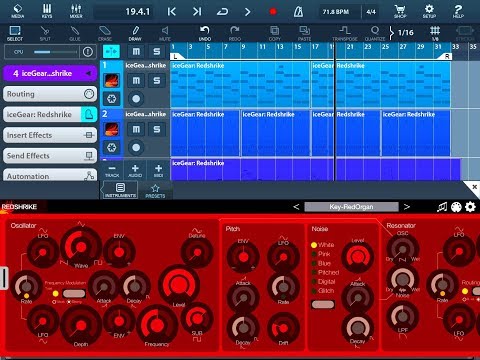Open the info button beside CPU
Viewport: 480px width, 360px height.
[x=88, y=52]
